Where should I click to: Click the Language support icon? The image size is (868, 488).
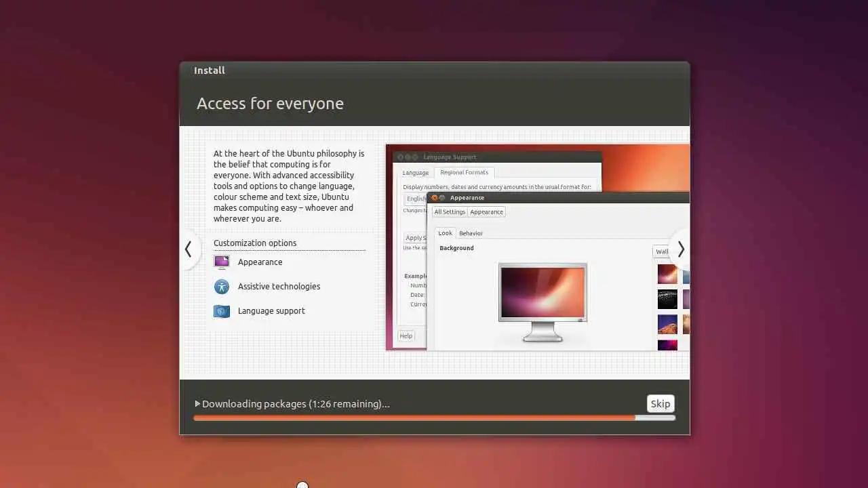click(222, 311)
